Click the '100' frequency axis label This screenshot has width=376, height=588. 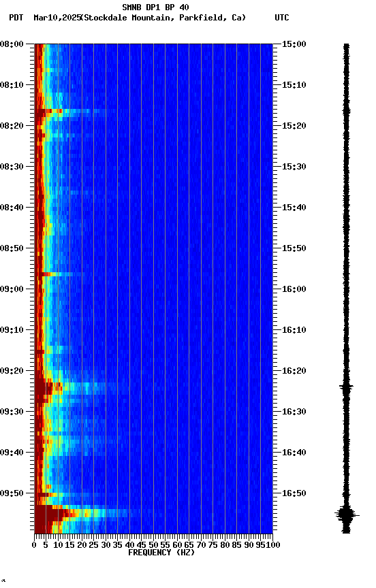pyautogui.click(x=273, y=545)
